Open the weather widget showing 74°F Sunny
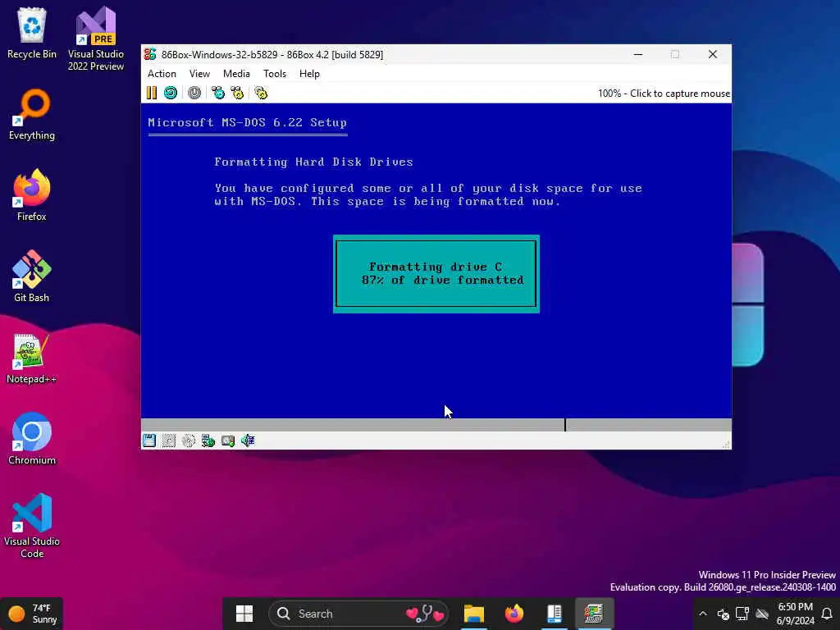This screenshot has height=630, width=840. coord(32,614)
